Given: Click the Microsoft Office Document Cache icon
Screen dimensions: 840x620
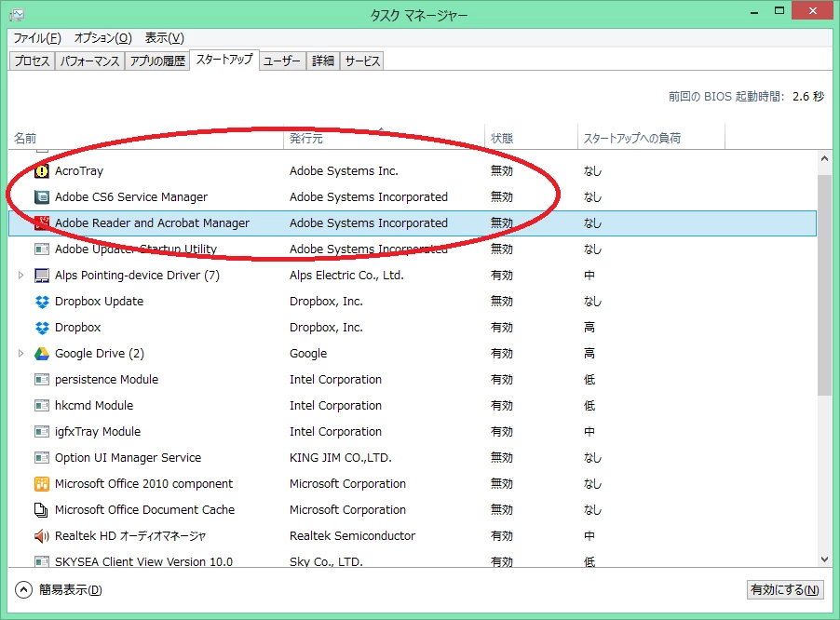Looking at the screenshot, I should pos(41,510).
